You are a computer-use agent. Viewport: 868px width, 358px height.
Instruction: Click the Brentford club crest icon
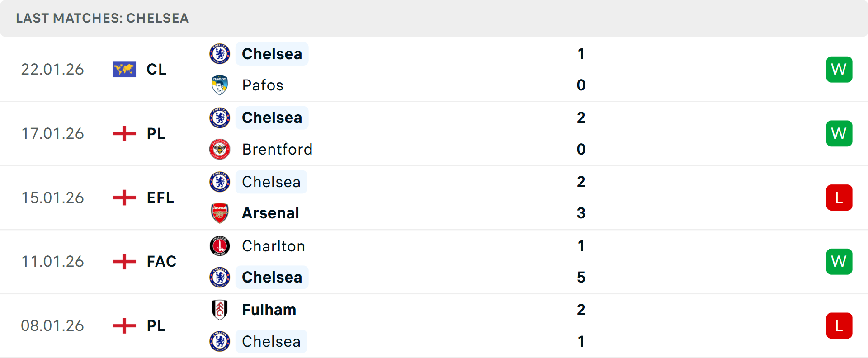[x=220, y=149]
